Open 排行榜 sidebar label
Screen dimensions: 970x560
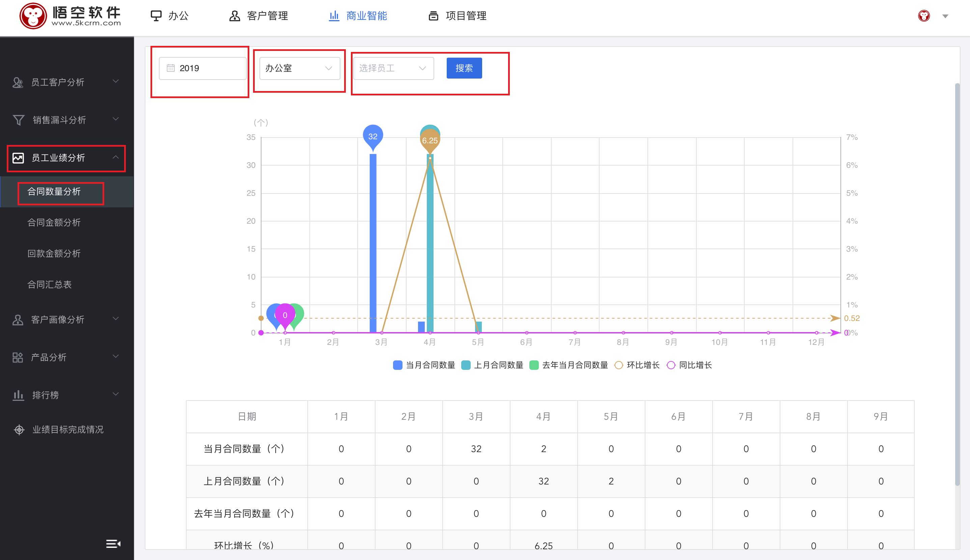coord(46,395)
